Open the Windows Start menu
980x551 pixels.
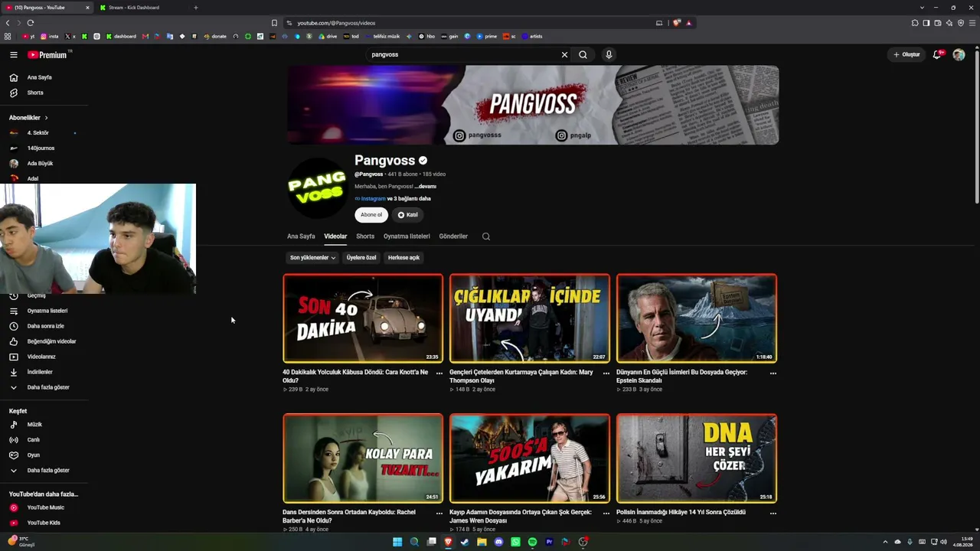[x=397, y=542]
